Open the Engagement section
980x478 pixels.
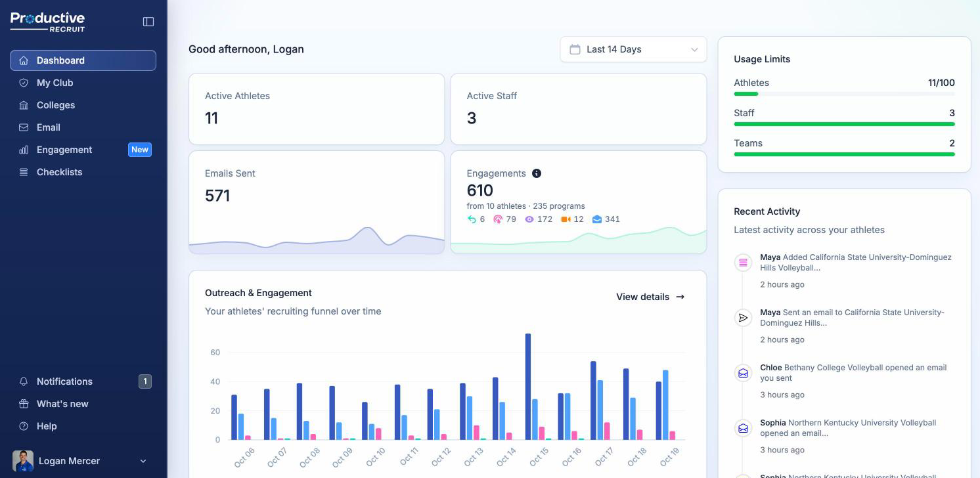click(x=83, y=150)
